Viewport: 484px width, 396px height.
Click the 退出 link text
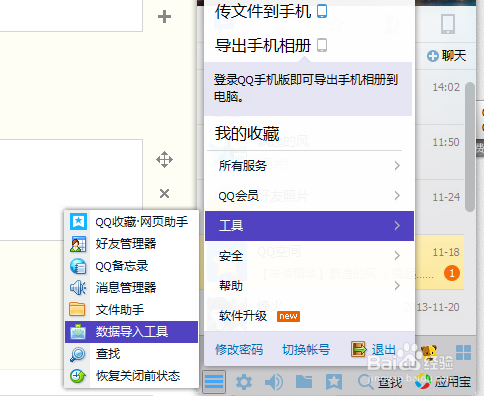pyautogui.click(x=384, y=350)
